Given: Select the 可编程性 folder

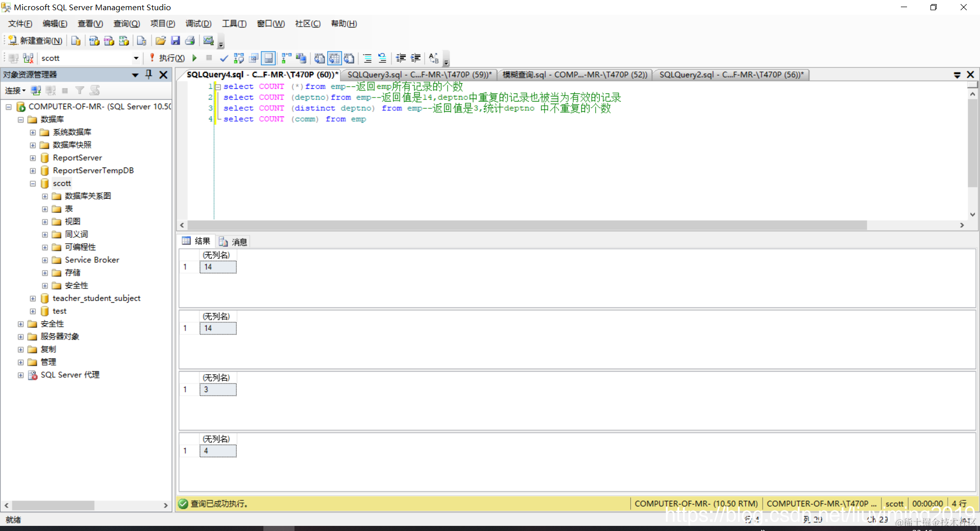Looking at the screenshot, I should tap(80, 247).
